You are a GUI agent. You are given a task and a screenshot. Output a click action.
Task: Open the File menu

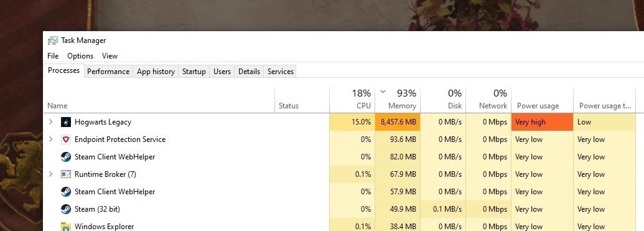tap(53, 56)
